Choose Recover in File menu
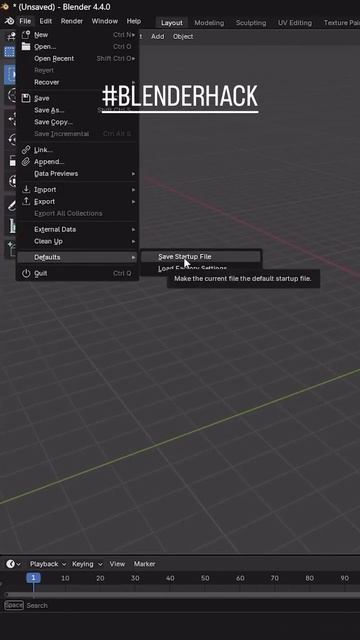360x640 pixels. click(x=78, y=82)
